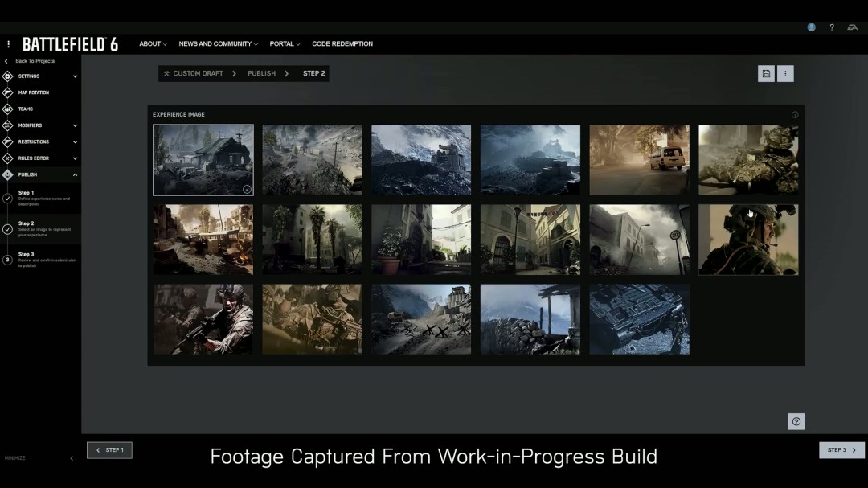The width and height of the screenshot is (868, 488).
Task: Open the globe language icon
Action: 812,27
